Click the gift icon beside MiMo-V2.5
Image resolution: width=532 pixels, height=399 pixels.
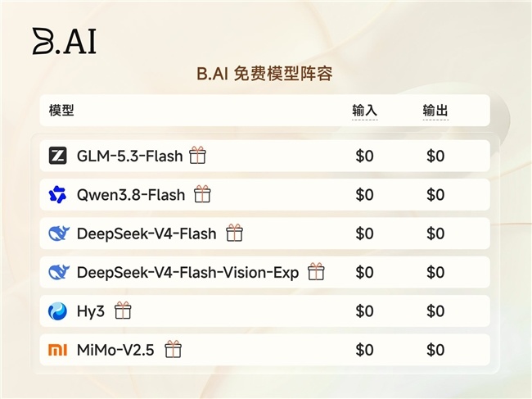[173, 349]
